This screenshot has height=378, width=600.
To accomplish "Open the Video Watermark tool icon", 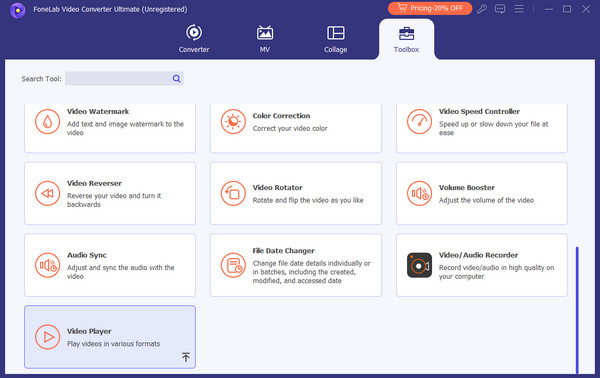I will pos(47,122).
